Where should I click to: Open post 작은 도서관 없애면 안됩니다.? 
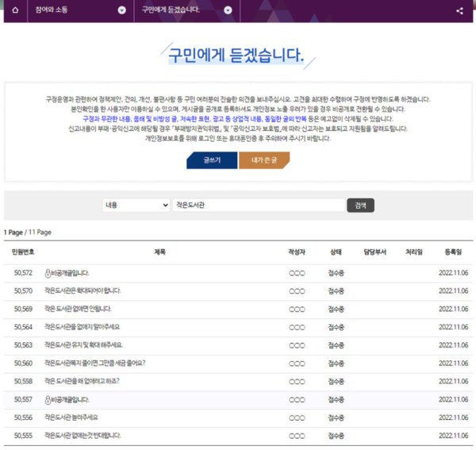tap(78, 309)
